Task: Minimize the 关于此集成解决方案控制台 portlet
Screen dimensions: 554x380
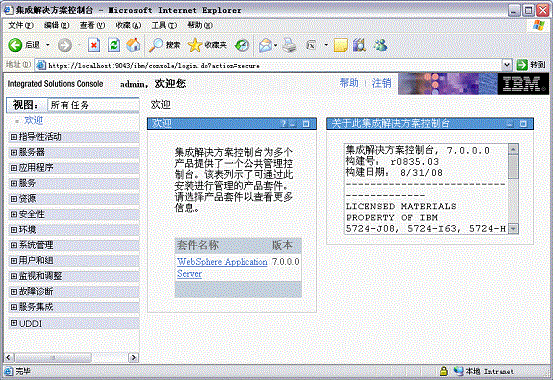Action: [x=510, y=124]
